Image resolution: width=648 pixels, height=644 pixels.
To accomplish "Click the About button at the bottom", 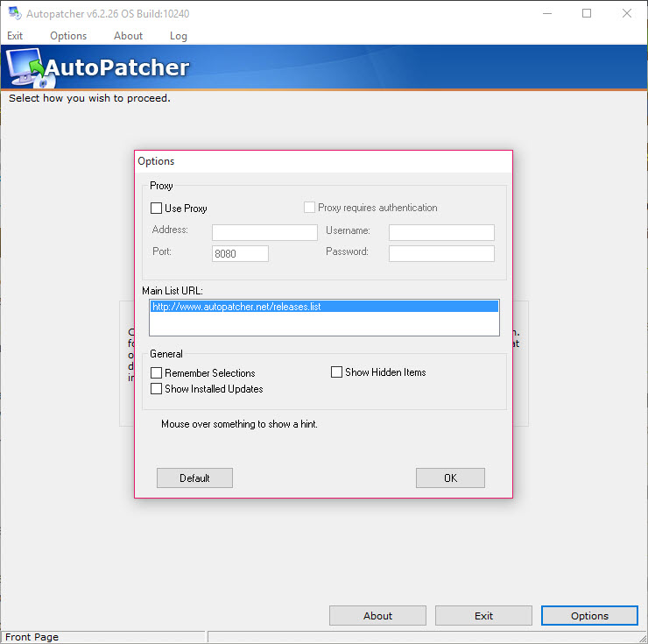I will [377, 616].
